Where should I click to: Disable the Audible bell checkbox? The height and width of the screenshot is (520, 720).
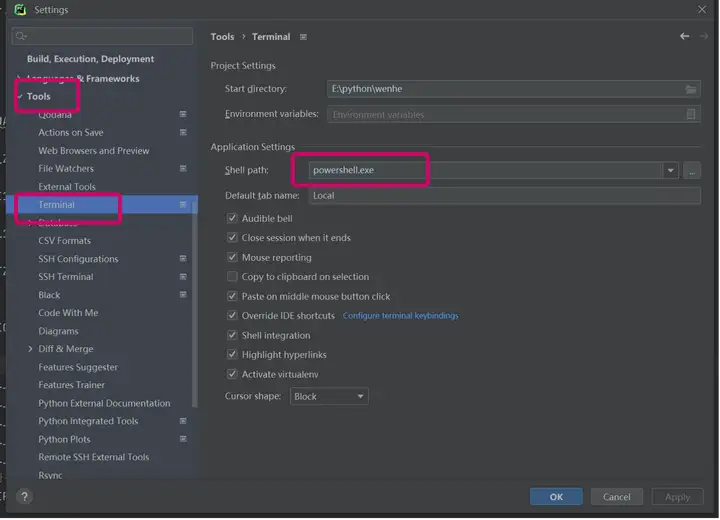(x=232, y=218)
